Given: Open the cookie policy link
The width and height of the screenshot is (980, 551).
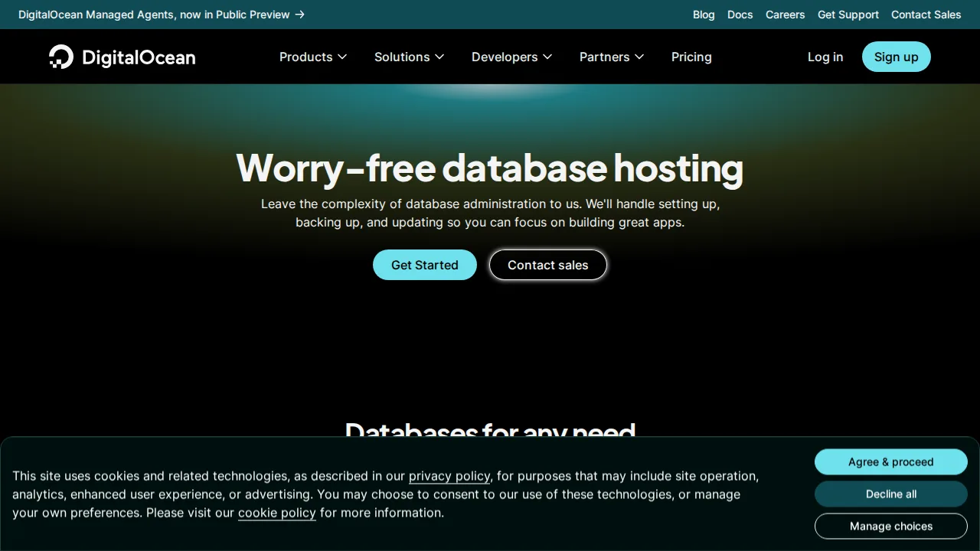Looking at the screenshot, I should [x=277, y=513].
